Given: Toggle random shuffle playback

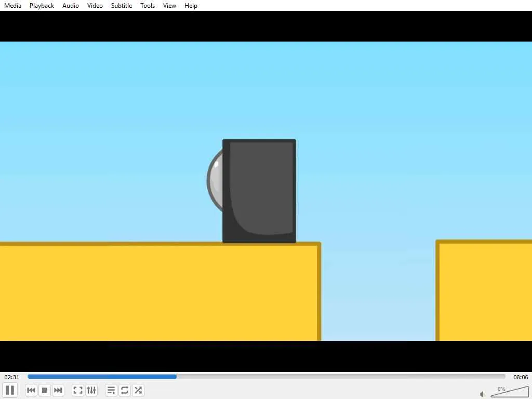Looking at the screenshot, I should point(138,390).
